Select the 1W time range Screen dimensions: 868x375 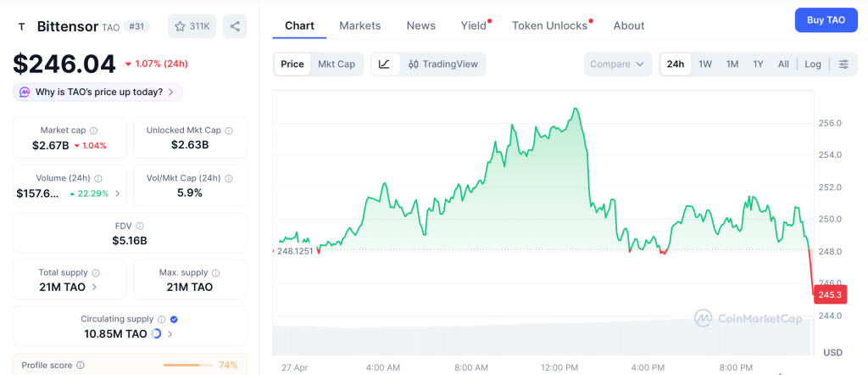(x=705, y=64)
